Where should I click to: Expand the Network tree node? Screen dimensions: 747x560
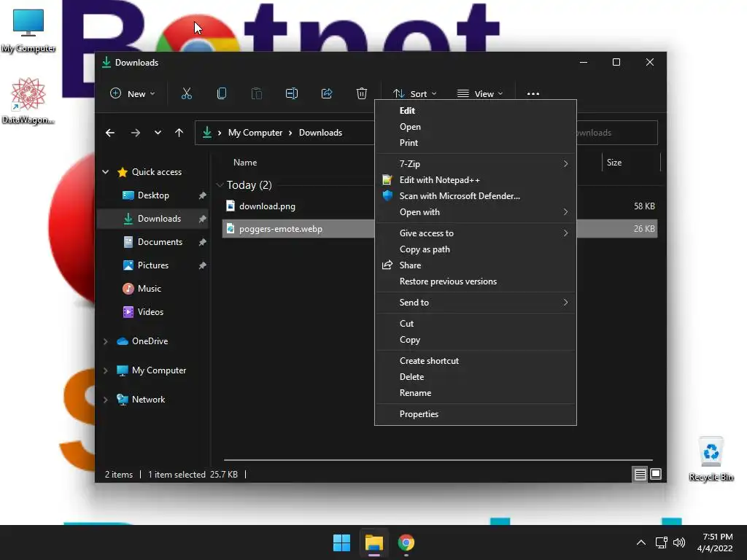coord(106,400)
